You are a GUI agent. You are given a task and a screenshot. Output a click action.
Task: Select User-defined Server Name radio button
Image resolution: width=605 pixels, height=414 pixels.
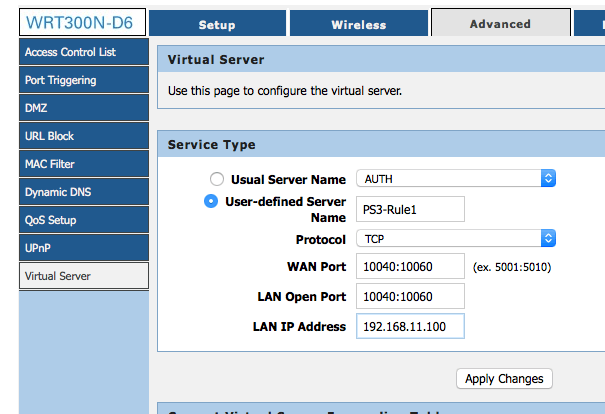point(211,201)
